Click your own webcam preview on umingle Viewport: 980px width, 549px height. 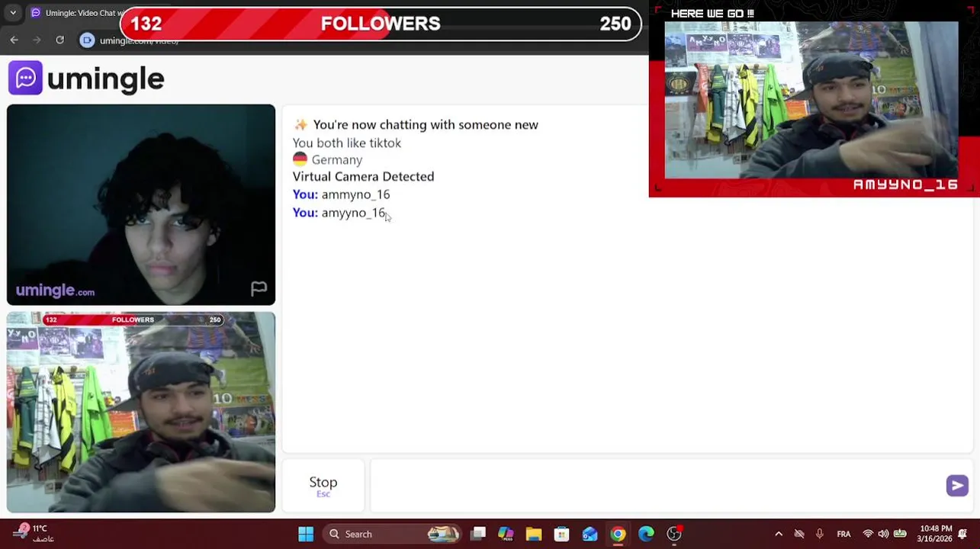(x=141, y=412)
